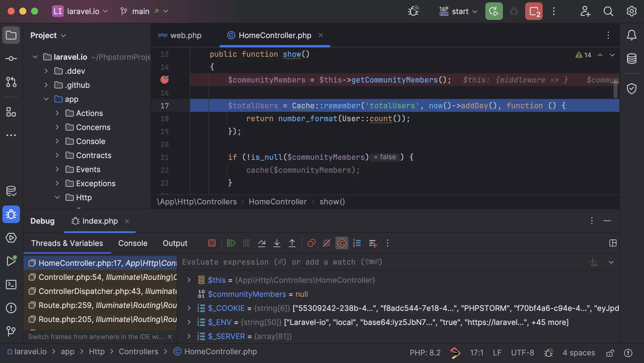Screen dimensions: 644x363
Task: Switch to the web.php editor tab
Action: pyautogui.click(x=186, y=35)
